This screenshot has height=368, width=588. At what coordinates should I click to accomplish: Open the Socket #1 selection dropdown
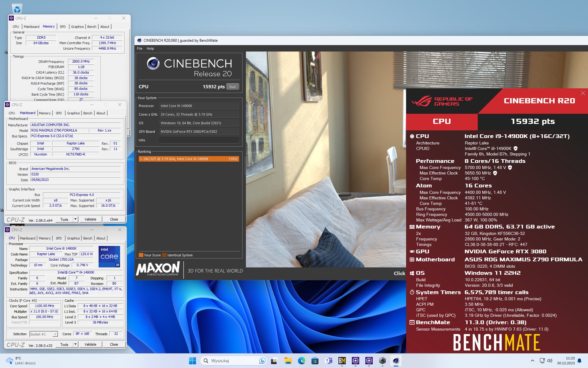point(43,334)
